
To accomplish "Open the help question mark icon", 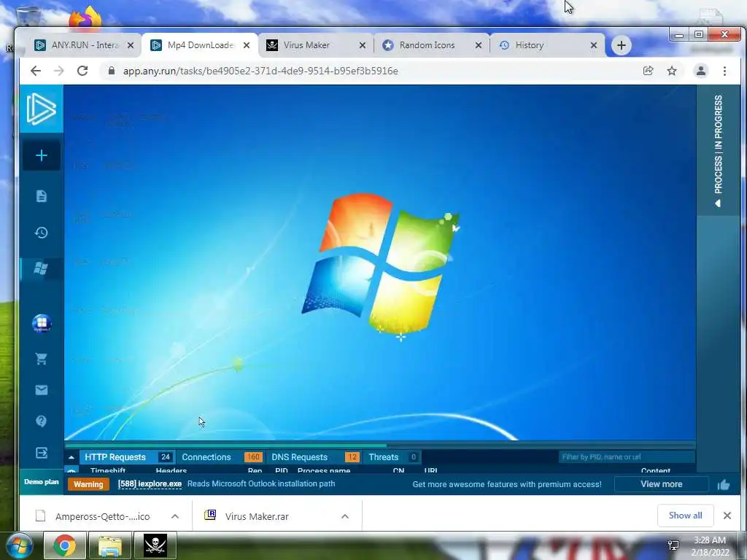I will pyautogui.click(x=42, y=421).
